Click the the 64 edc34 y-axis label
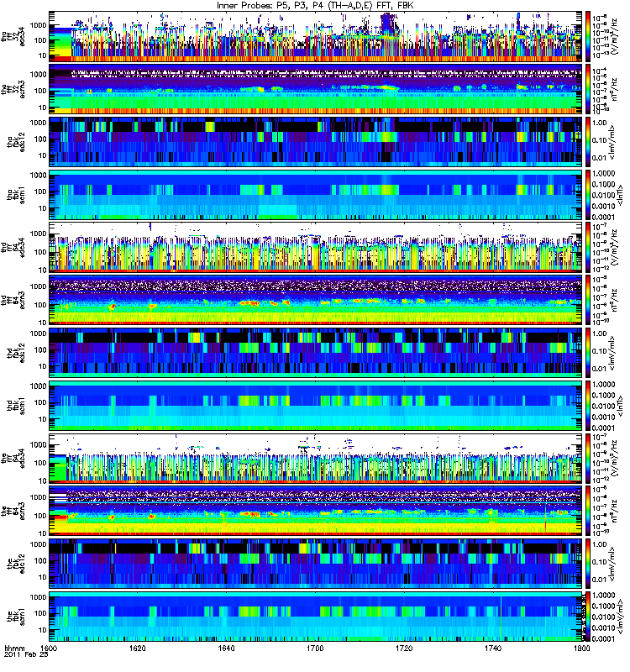 point(14,458)
